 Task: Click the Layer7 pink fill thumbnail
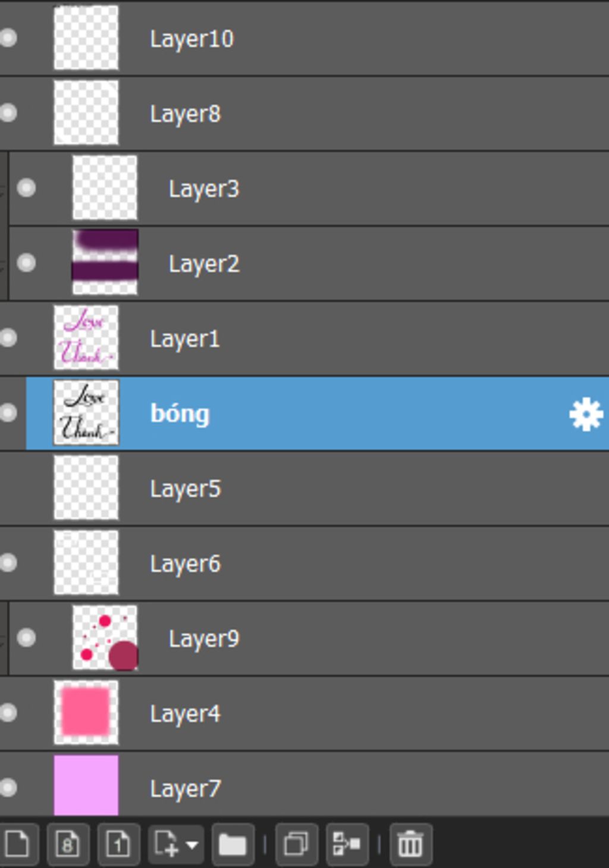pyautogui.click(x=86, y=785)
